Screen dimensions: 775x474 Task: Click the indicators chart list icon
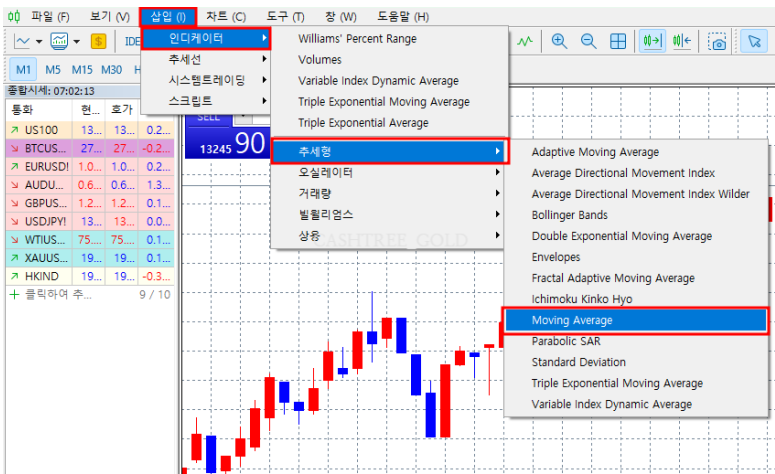(59, 41)
